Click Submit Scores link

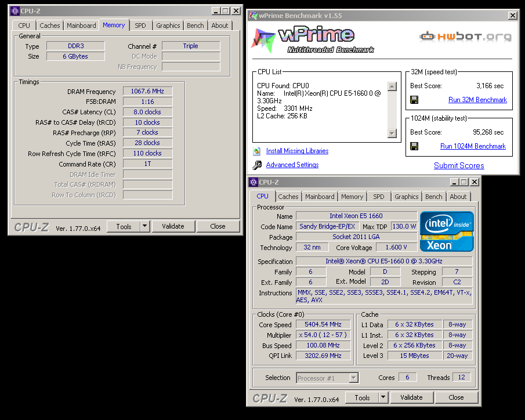point(459,165)
